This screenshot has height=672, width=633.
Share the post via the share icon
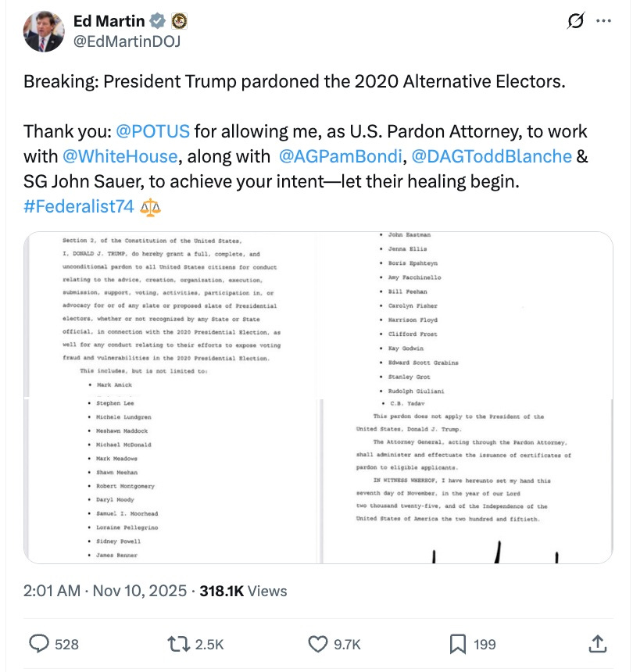click(x=598, y=644)
